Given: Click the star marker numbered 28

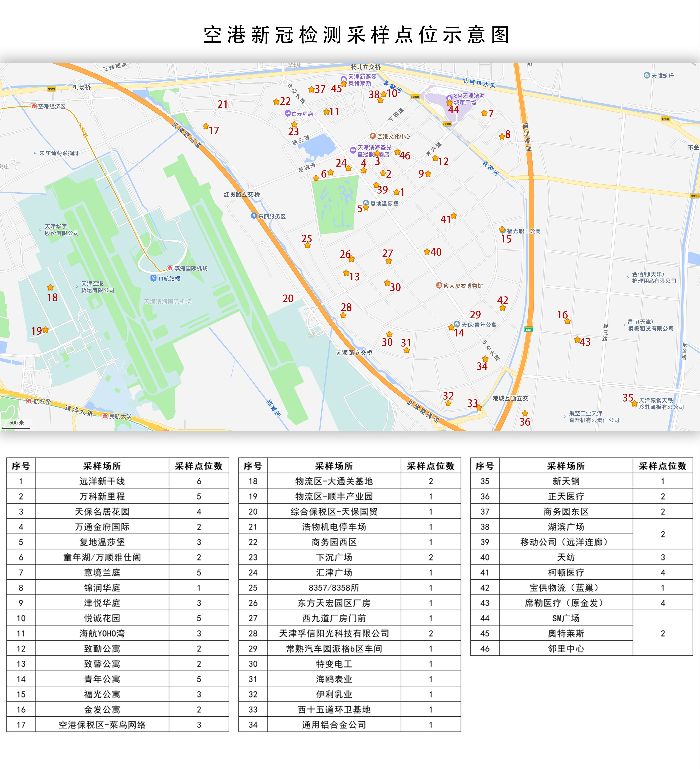Looking at the screenshot, I should (343, 315).
